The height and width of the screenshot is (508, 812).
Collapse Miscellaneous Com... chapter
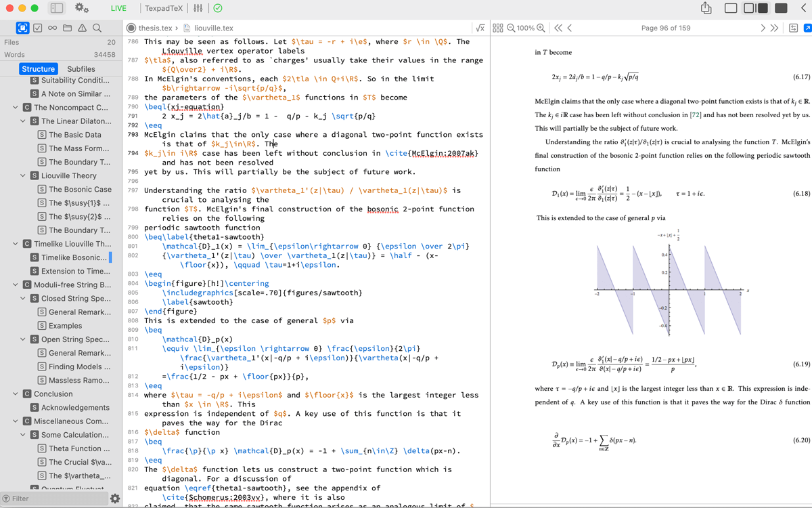point(15,421)
